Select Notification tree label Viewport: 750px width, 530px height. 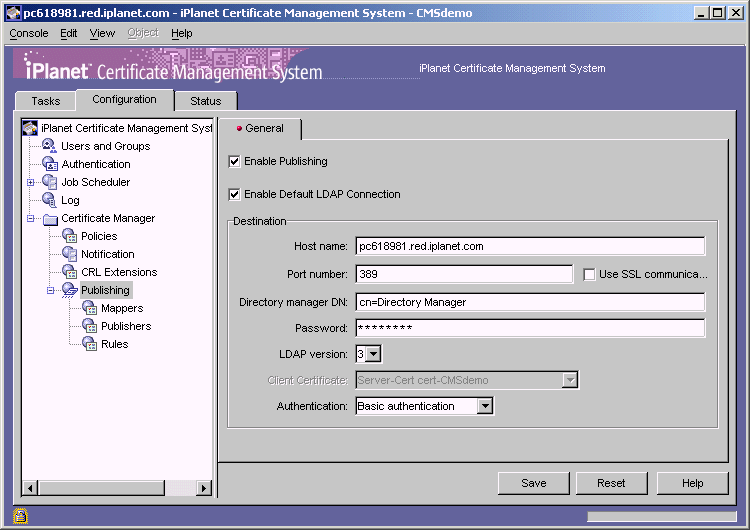pyautogui.click(x=108, y=254)
